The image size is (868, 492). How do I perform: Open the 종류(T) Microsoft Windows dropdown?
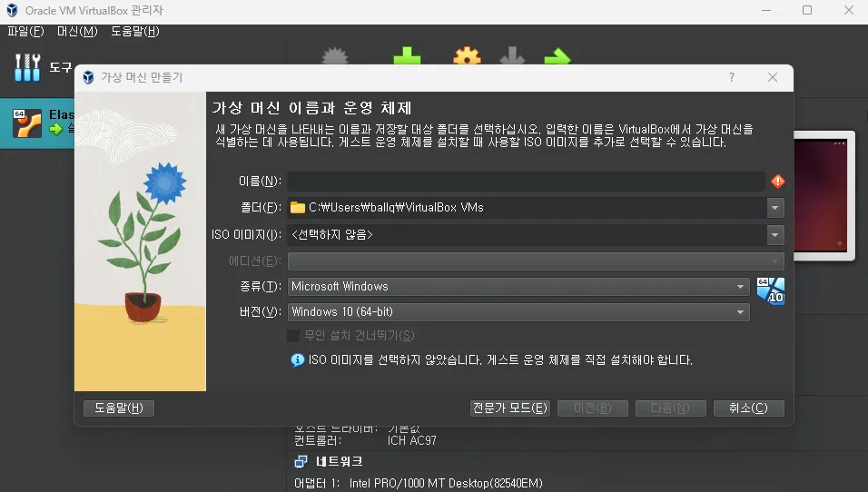518,287
